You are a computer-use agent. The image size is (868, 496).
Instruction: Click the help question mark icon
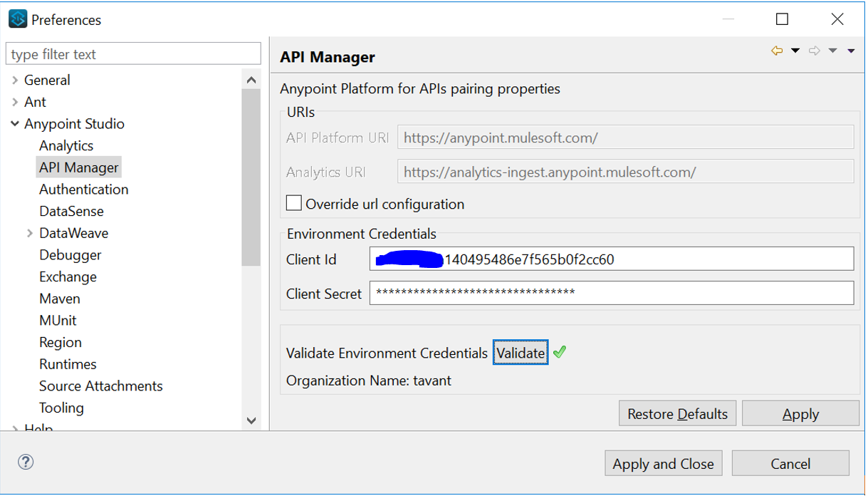[x=26, y=462]
